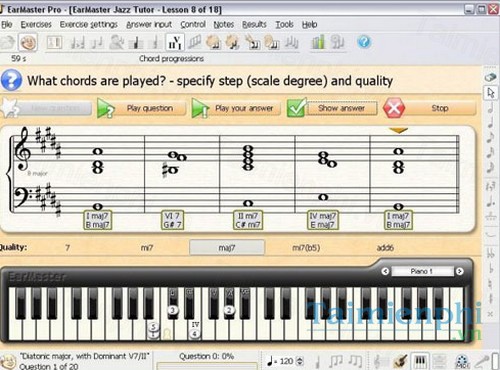500x370 pixels.
Task: Toggle the staff notation view icon
Action: pos(380,361)
